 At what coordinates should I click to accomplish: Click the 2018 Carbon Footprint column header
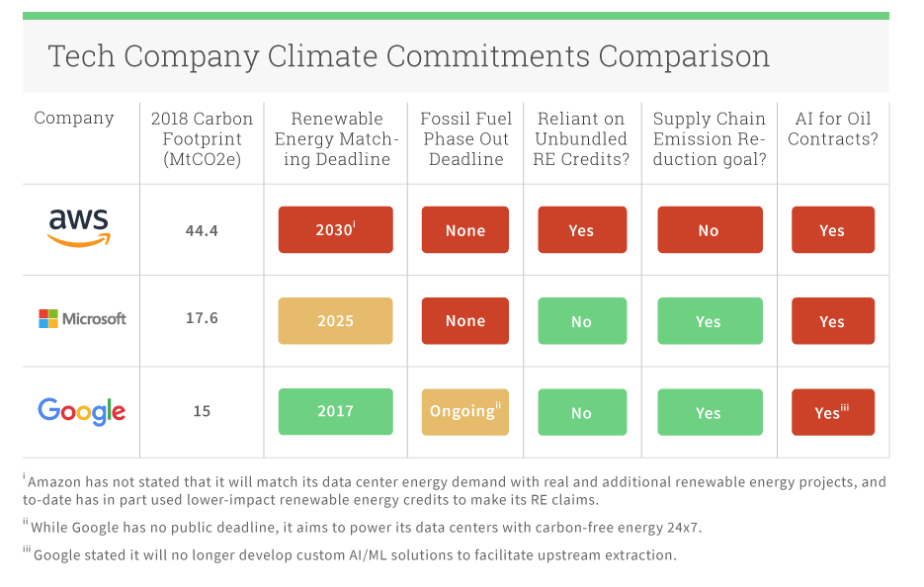202,139
